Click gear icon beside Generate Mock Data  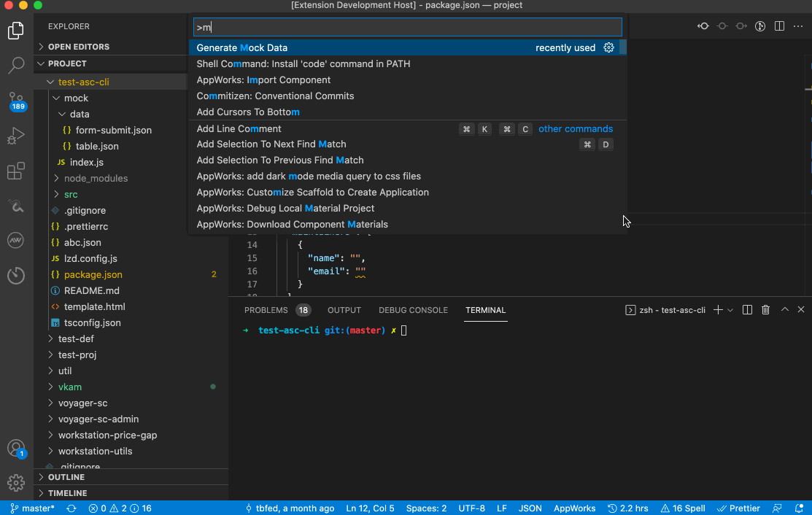point(608,47)
